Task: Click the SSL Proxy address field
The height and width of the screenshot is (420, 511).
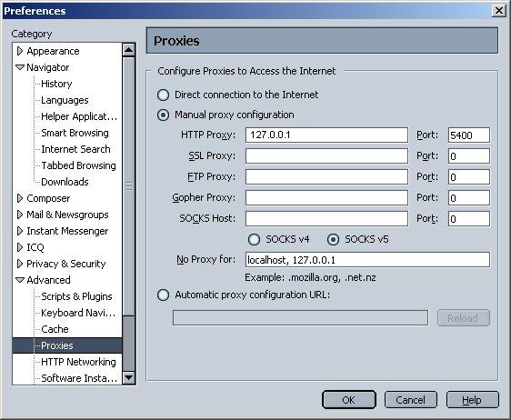Action: pos(326,155)
